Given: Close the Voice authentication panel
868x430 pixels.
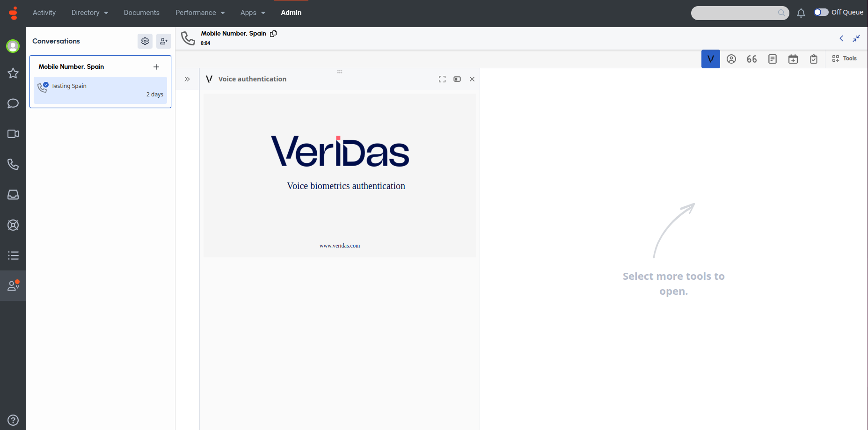Looking at the screenshot, I should 472,79.
